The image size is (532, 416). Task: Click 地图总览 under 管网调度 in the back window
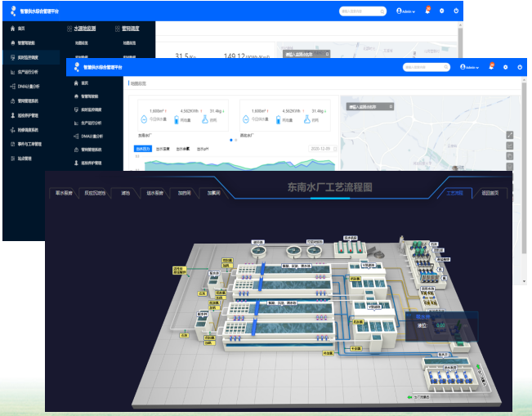pyautogui.click(x=129, y=43)
